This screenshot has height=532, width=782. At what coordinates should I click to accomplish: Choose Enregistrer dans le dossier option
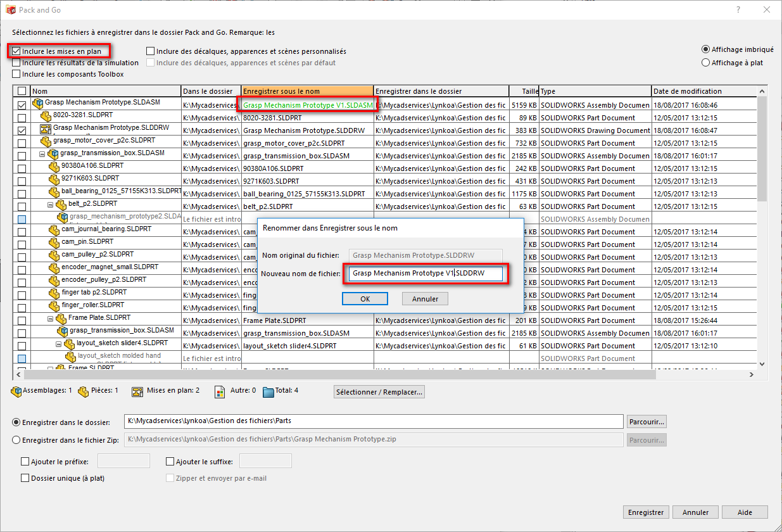pos(16,422)
